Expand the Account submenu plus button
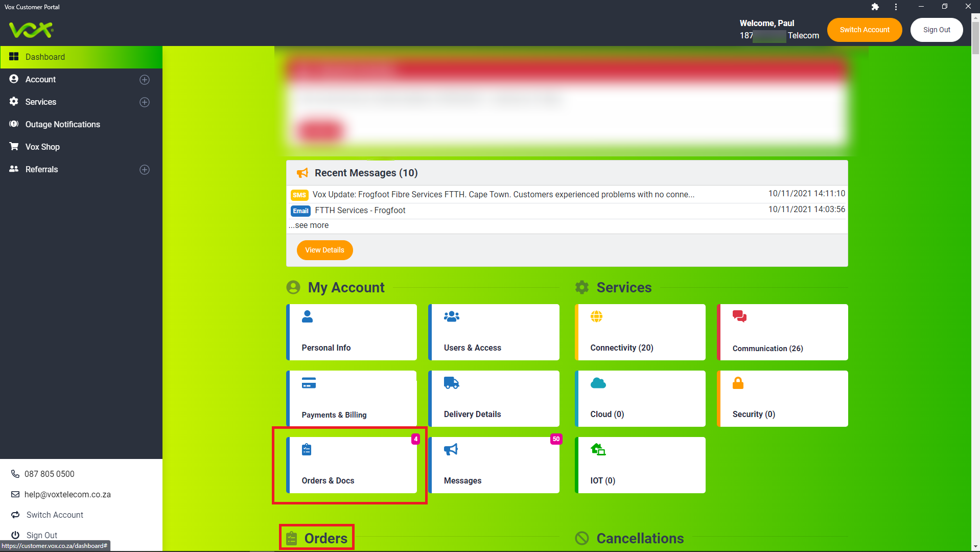980x552 pixels. click(145, 80)
